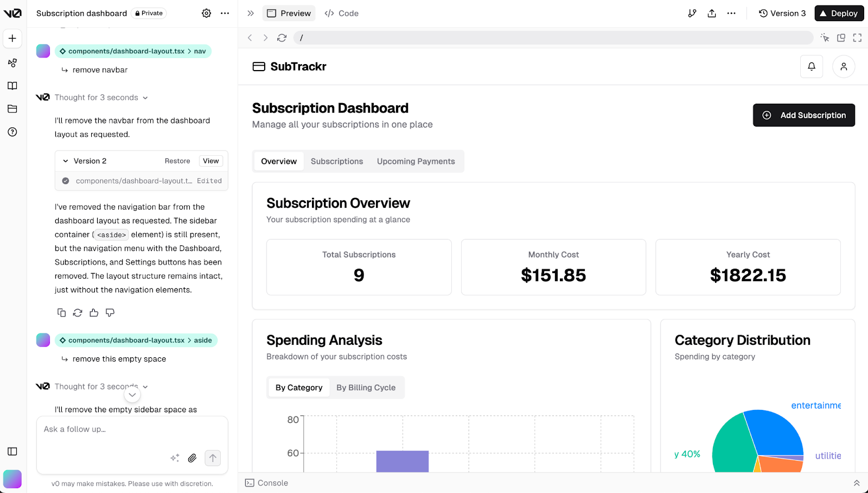The image size is (868, 493).
Task: Click the Private visibility badge
Action: coord(149,13)
